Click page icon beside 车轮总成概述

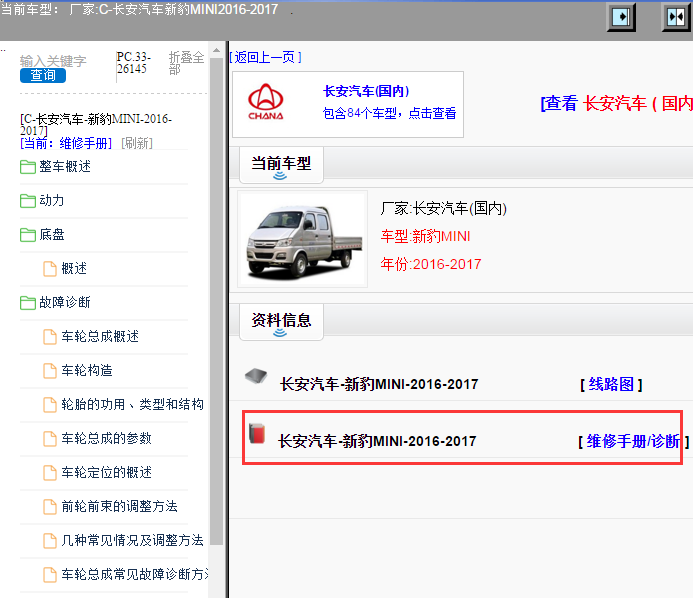(50, 337)
